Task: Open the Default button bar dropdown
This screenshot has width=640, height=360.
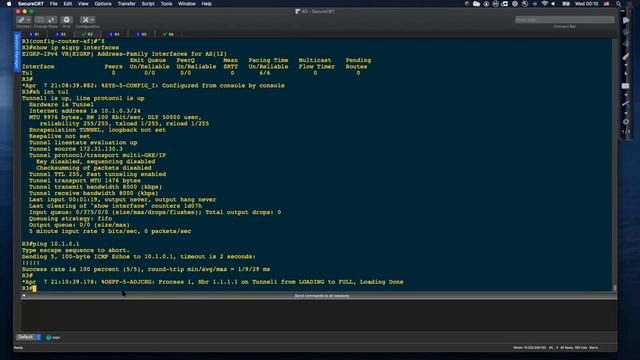Action: [29, 337]
